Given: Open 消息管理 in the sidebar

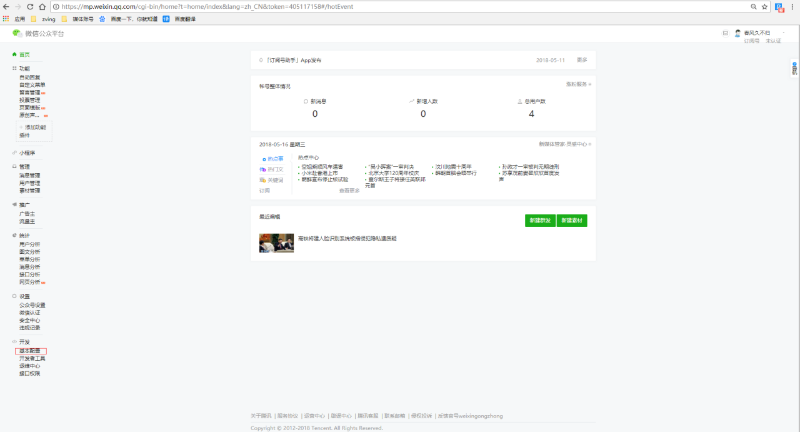Looking at the screenshot, I should point(30,175).
